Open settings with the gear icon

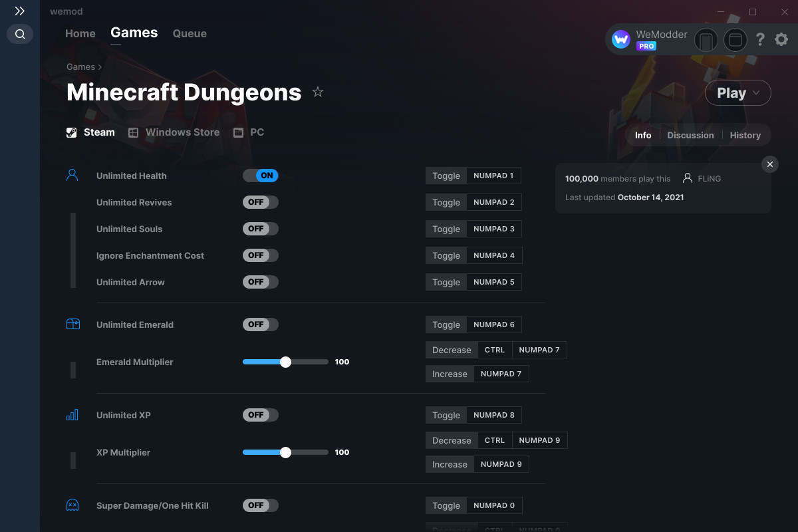781,40
